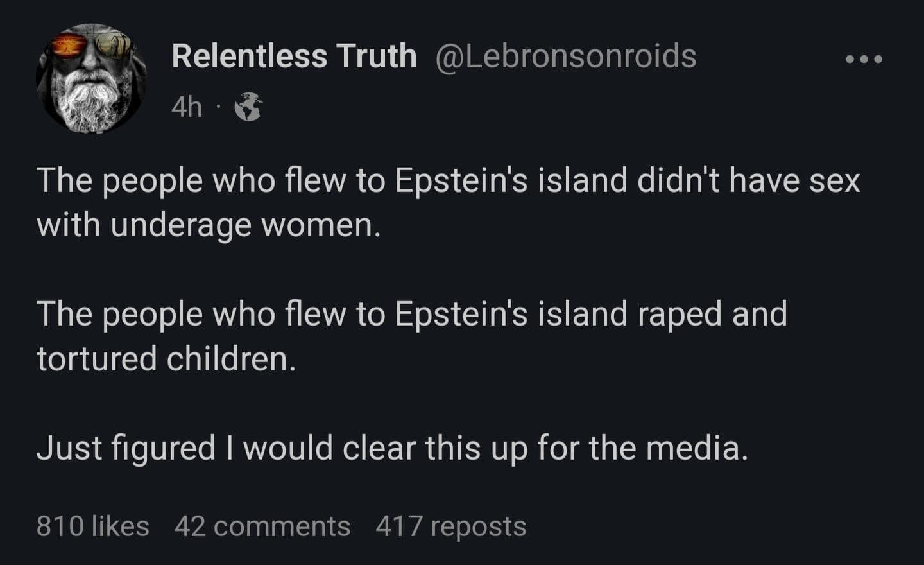Screen dimensions: 924x565
Task: Click the word 'media' in the post
Action: pos(695,448)
